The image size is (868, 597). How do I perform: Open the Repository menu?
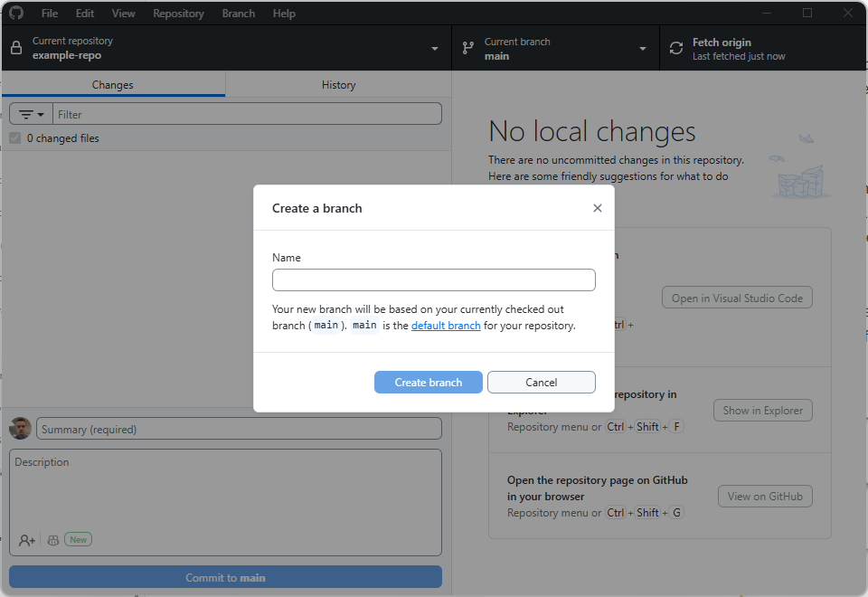[x=178, y=14]
